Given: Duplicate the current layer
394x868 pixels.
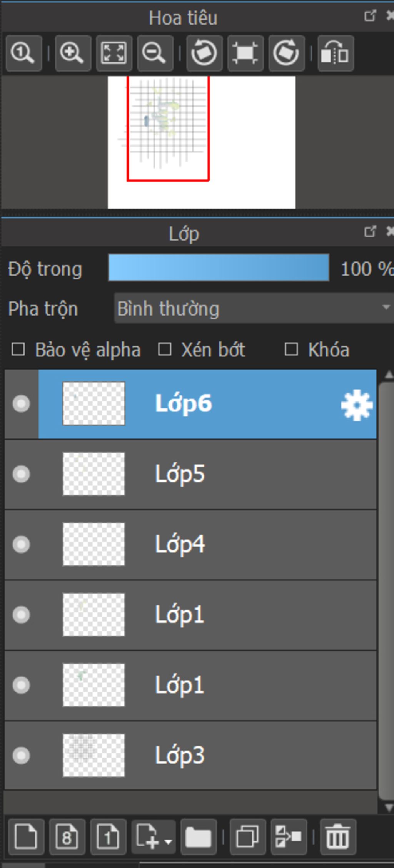Looking at the screenshot, I should pyautogui.click(x=247, y=837).
